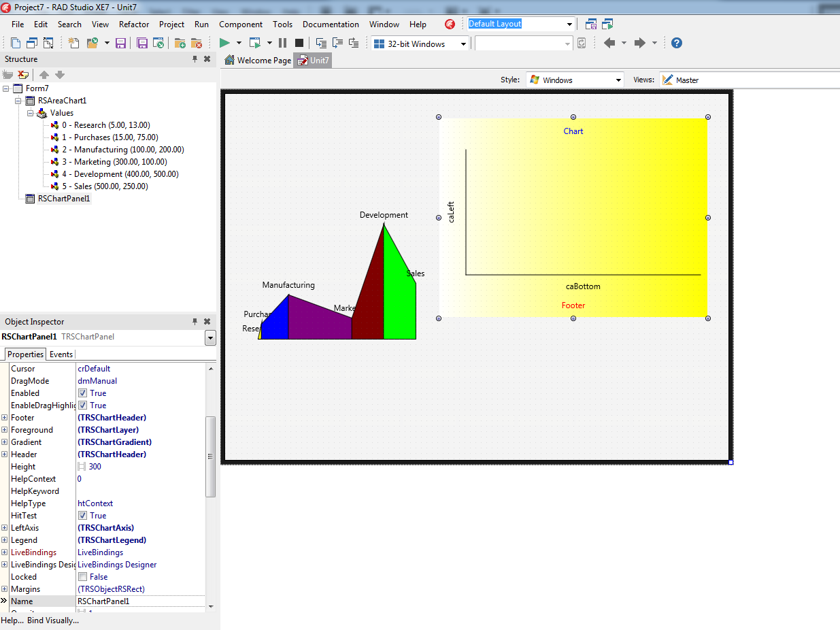Open the 32-bit Windows platform dropdown
Screen dimensions: 840x630
tap(464, 44)
